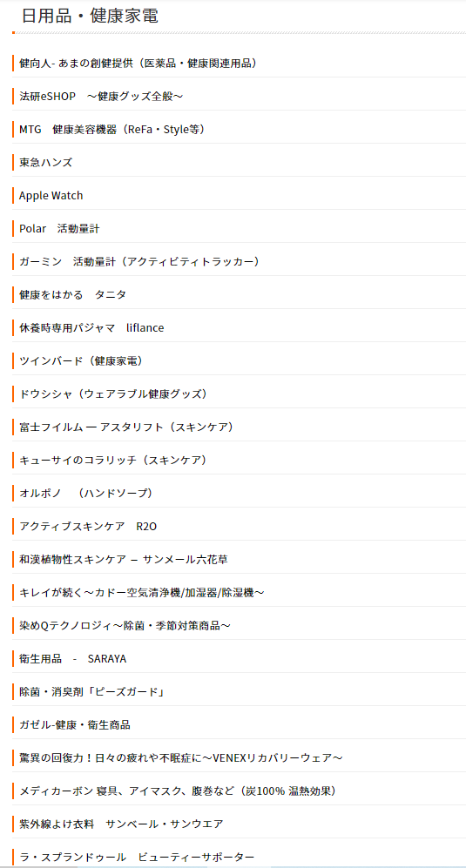Screen dimensions: 466x868
Task: Select 休養時専用パジャマ liflance link
Action: tap(91, 327)
